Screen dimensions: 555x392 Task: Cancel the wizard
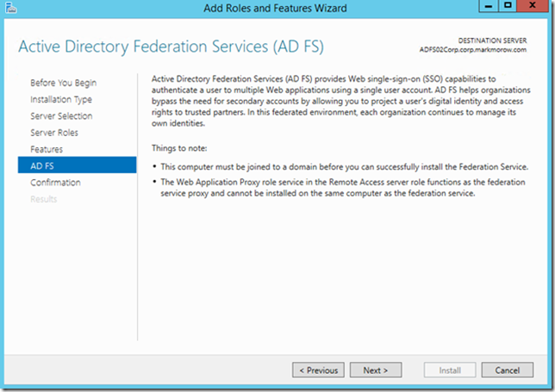point(508,370)
